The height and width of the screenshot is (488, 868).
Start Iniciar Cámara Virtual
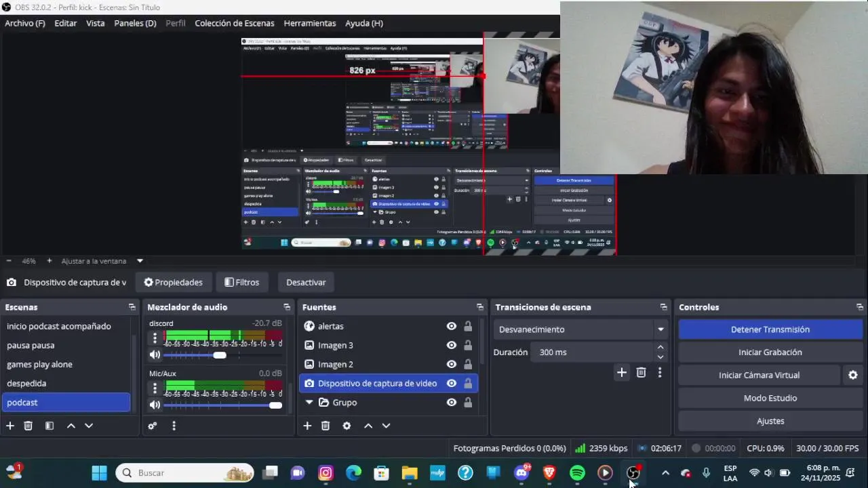pyautogui.click(x=759, y=375)
